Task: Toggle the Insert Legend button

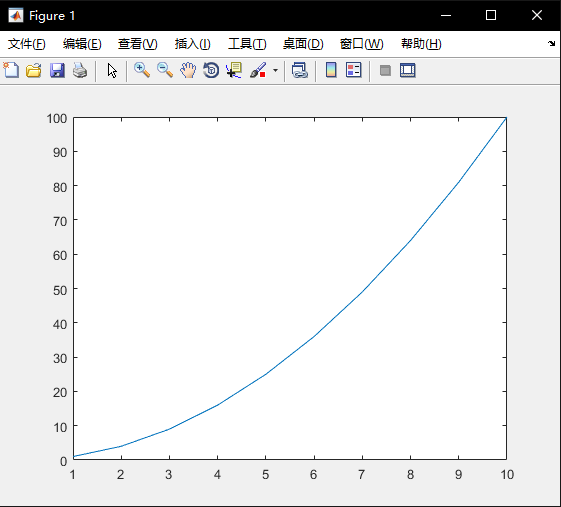Action: coord(354,70)
